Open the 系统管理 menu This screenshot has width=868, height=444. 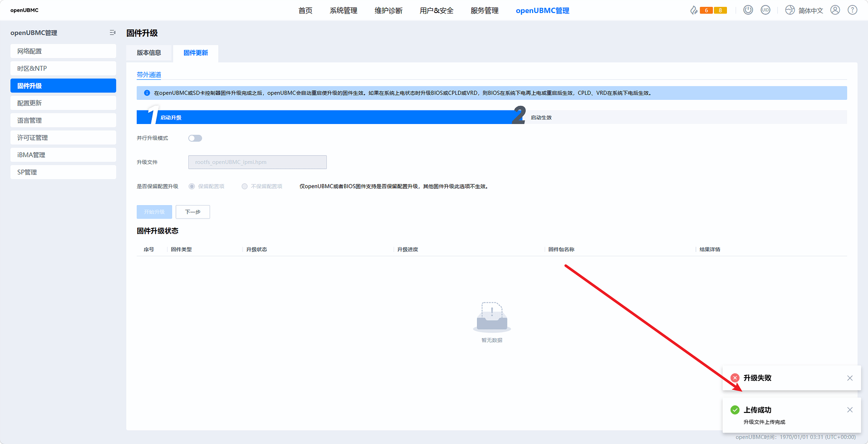tap(343, 10)
